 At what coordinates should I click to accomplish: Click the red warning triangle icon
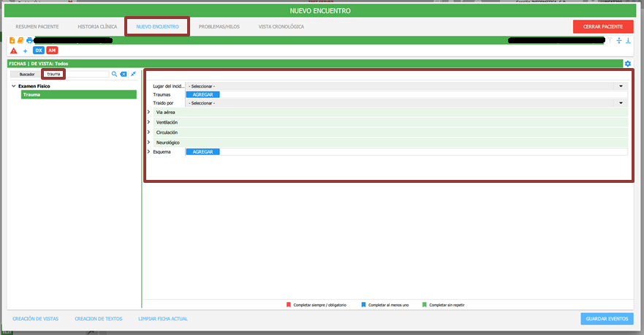pos(14,50)
